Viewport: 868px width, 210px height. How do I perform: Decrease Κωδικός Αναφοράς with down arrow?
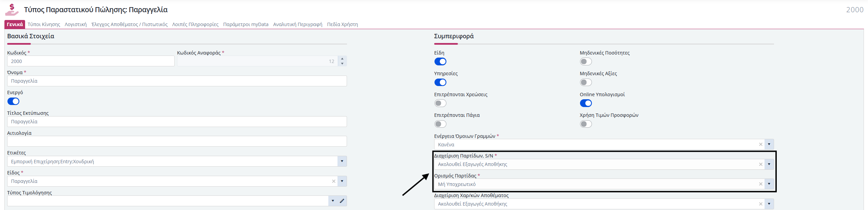click(342, 64)
